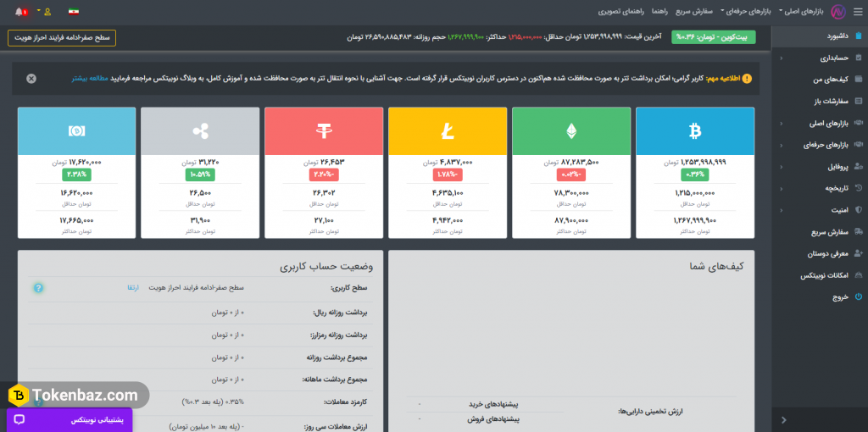
Task: Click the ارتقا upgrade link
Action: (x=133, y=288)
